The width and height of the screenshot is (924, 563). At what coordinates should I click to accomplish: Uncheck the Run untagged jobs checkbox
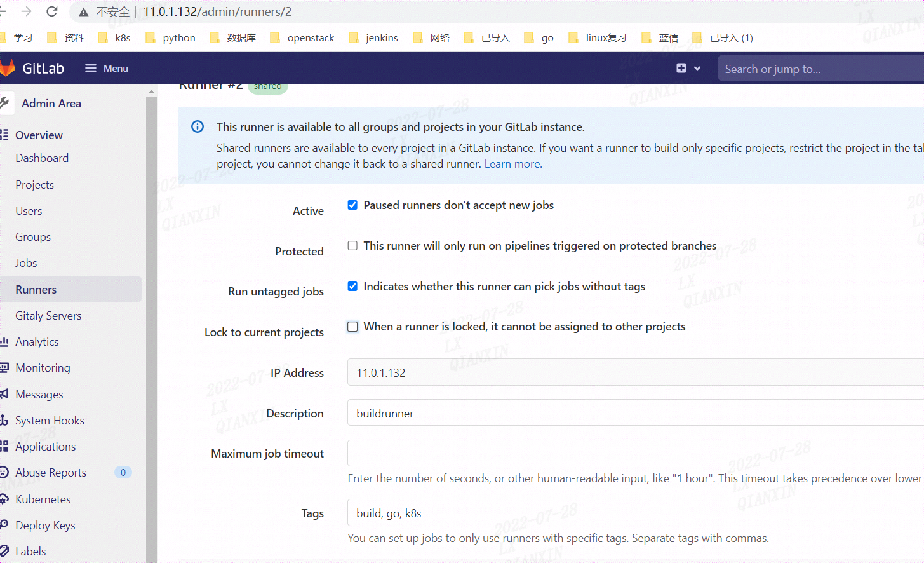click(352, 286)
